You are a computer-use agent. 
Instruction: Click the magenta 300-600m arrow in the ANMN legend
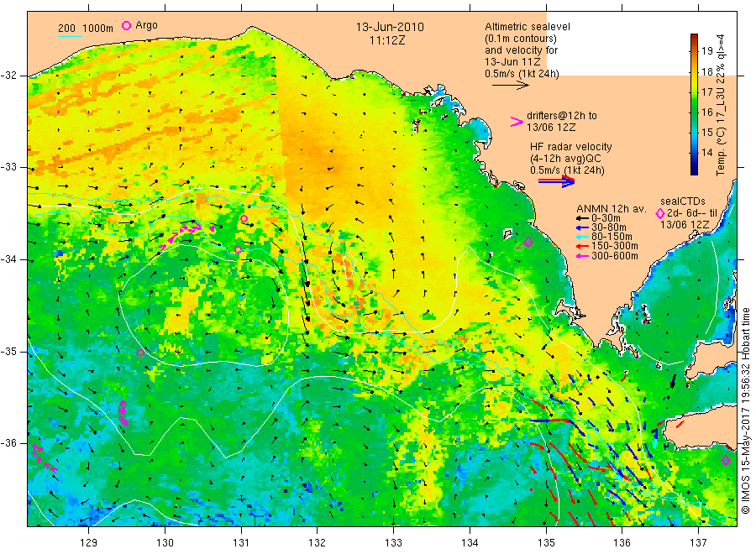click(x=582, y=256)
